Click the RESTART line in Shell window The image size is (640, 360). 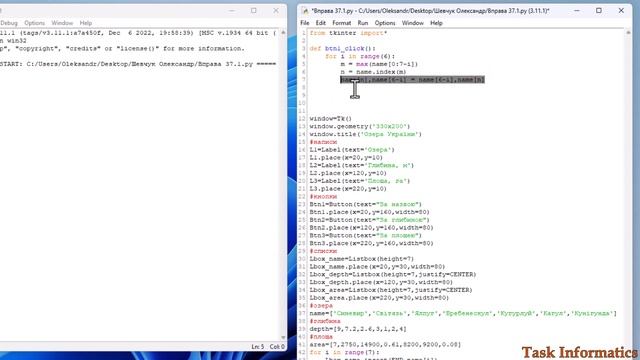pyautogui.click(x=138, y=64)
